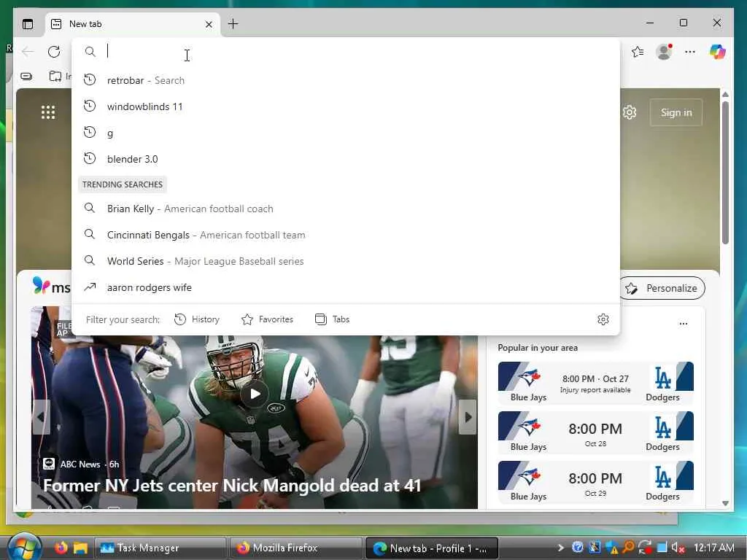Open the Oct 29 Blue Jays vs Dodgers game
Viewport: 747px width, 560px height.
tap(595, 481)
